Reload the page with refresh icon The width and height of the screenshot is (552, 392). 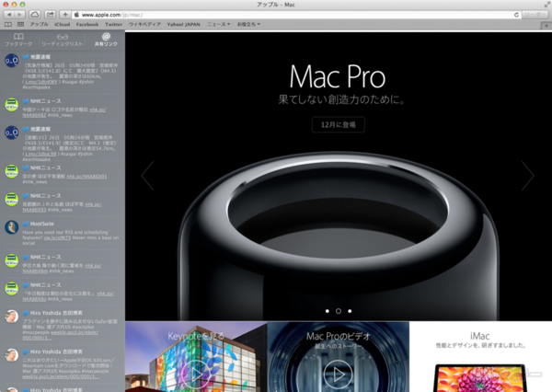516,15
